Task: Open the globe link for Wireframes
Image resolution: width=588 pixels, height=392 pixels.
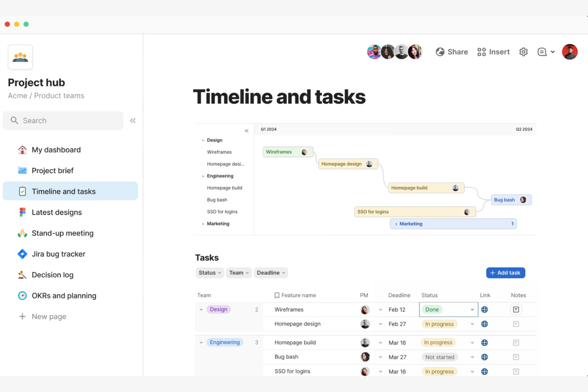Action: pyautogui.click(x=484, y=310)
